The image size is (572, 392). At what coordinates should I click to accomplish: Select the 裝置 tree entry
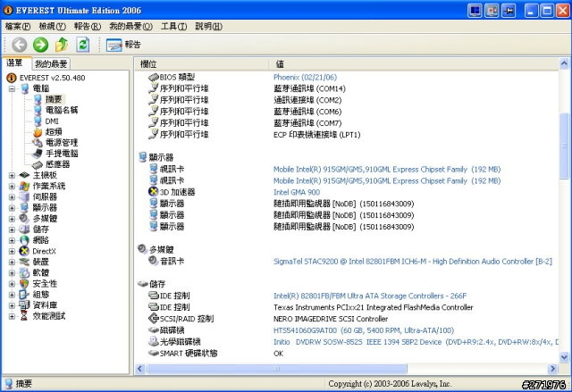(40, 262)
